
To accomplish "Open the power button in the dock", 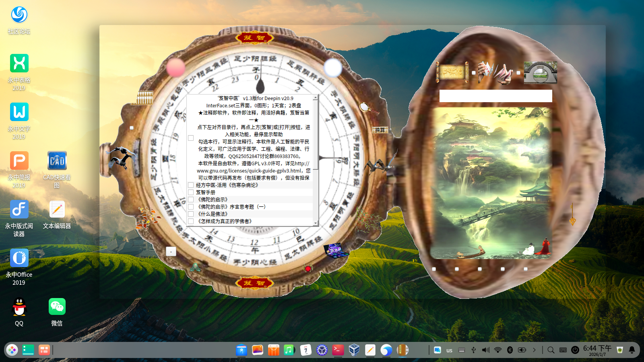I will pos(575,350).
